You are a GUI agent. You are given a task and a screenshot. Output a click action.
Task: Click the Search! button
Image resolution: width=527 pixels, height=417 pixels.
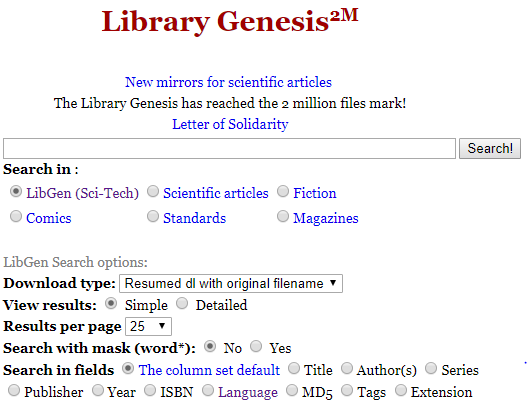pyautogui.click(x=490, y=148)
